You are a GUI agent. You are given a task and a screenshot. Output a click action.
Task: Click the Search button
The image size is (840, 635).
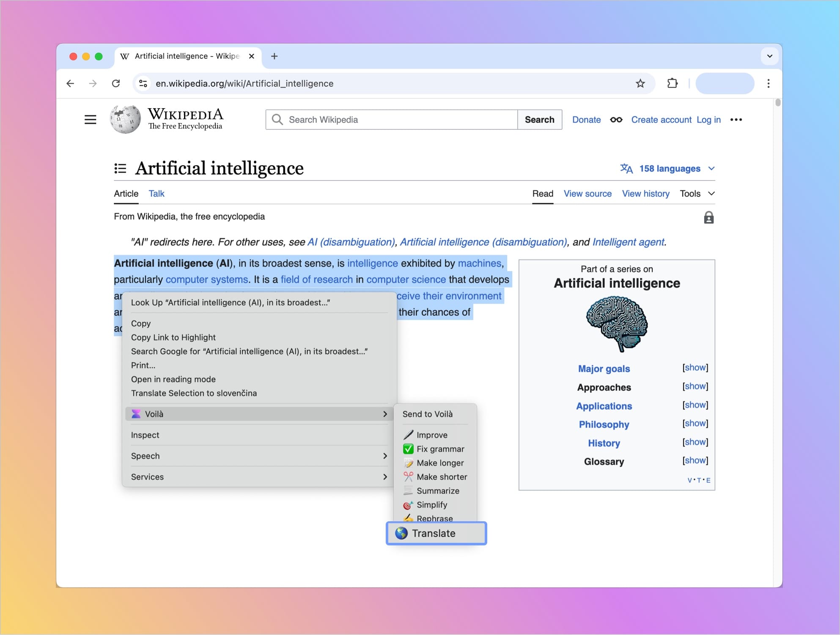(x=539, y=120)
